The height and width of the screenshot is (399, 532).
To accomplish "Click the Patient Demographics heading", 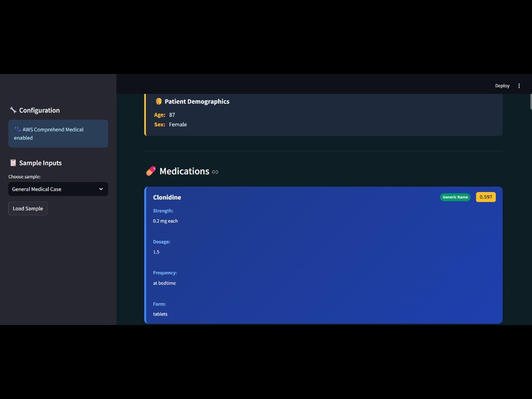I will (197, 102).
